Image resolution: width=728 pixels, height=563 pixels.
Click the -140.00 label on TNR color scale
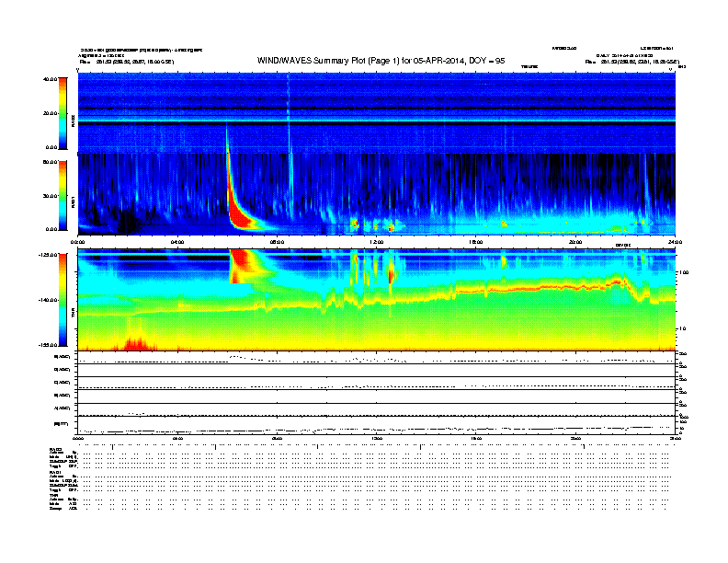48,300
